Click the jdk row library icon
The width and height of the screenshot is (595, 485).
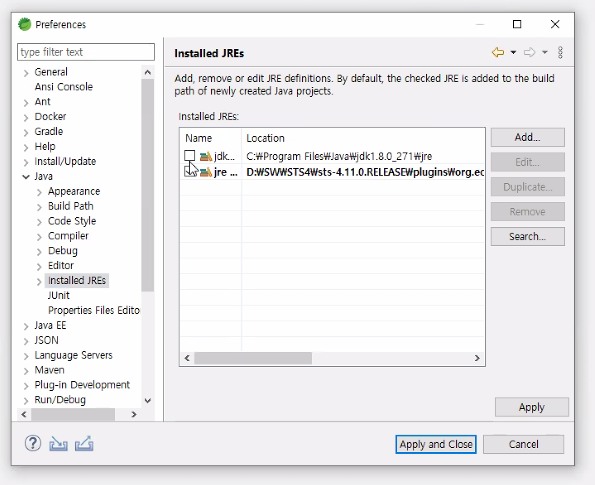[206, 156]
